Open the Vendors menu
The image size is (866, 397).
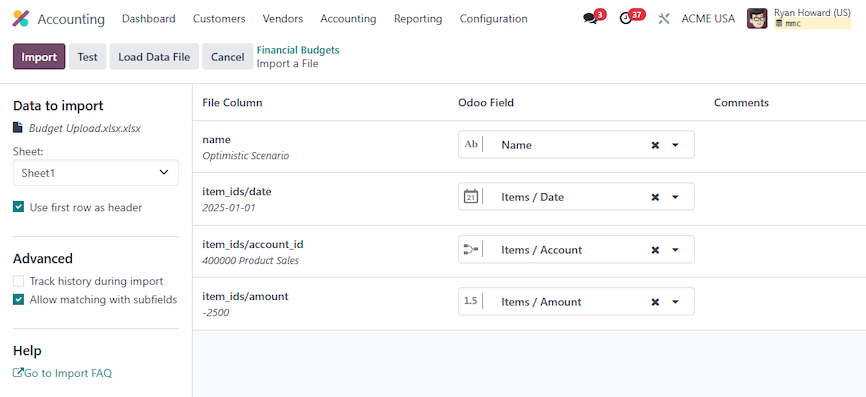pyautogui.click(x=283, y=19)
